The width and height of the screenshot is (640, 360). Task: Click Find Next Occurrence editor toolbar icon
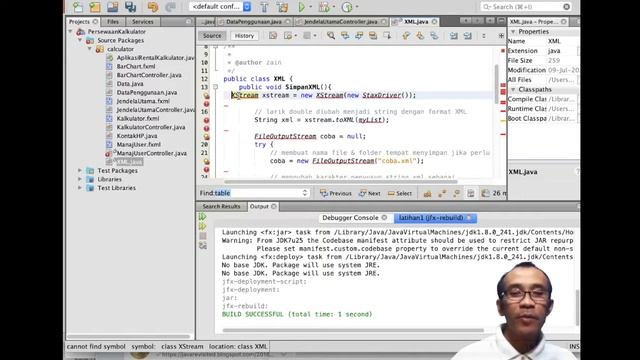click(359, 36)
